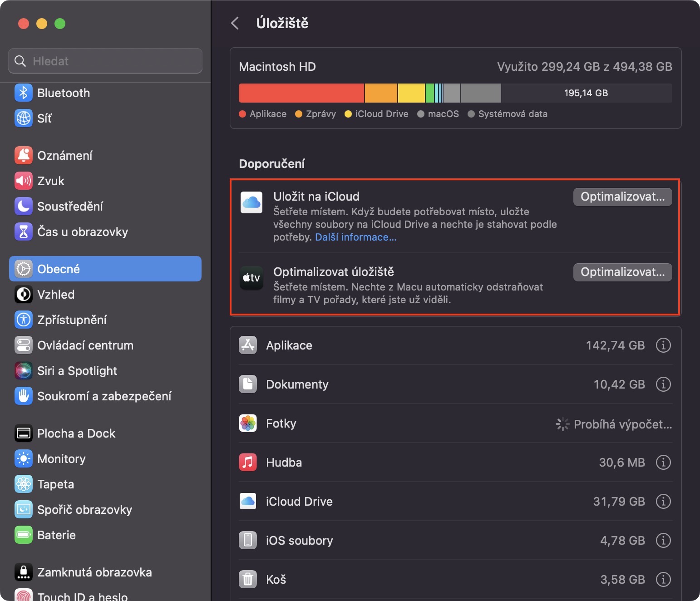
Task: Click Optimalizovat button for Uložit na iCloud
Action: tap(622, 197)
